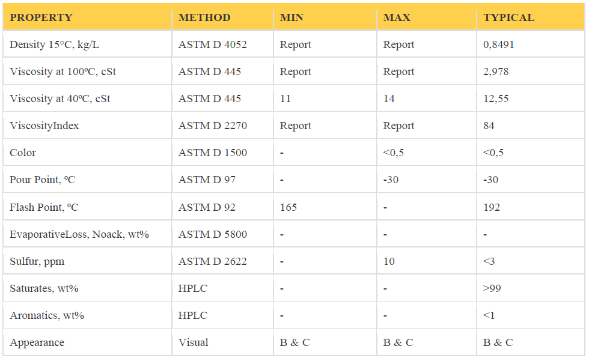
Task: Click the Color property cell
Action: click(x=23, y=153)
